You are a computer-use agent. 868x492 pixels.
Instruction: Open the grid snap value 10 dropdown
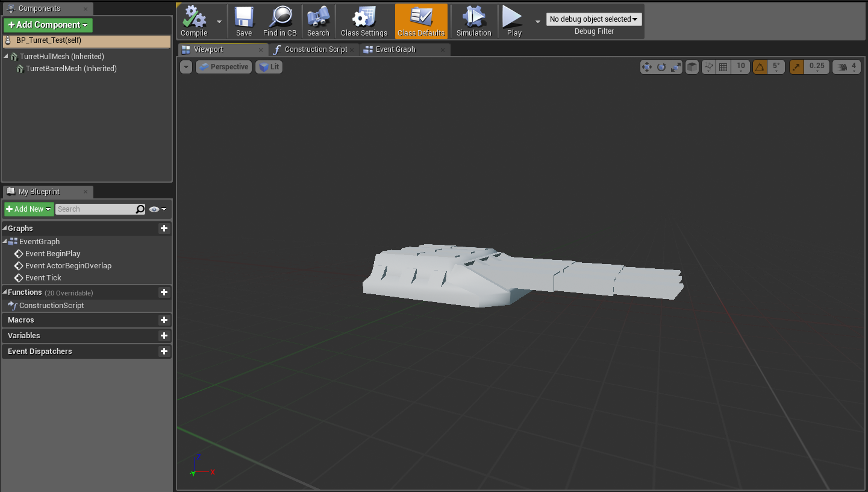coord(741,67)
